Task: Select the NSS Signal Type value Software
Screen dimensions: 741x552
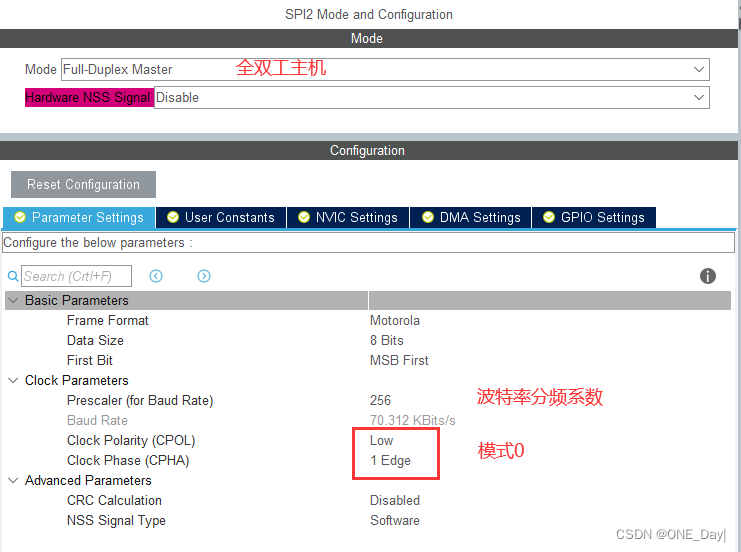Action: (395, 520)
